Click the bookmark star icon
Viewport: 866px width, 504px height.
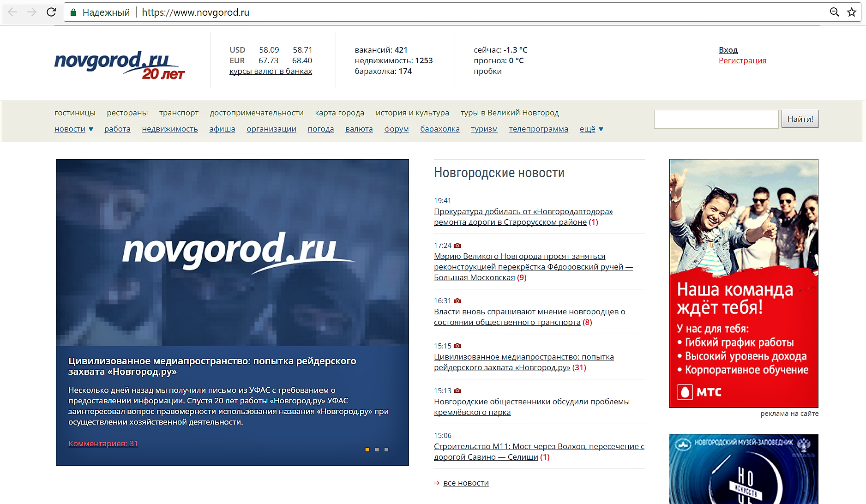click(852, 12)
